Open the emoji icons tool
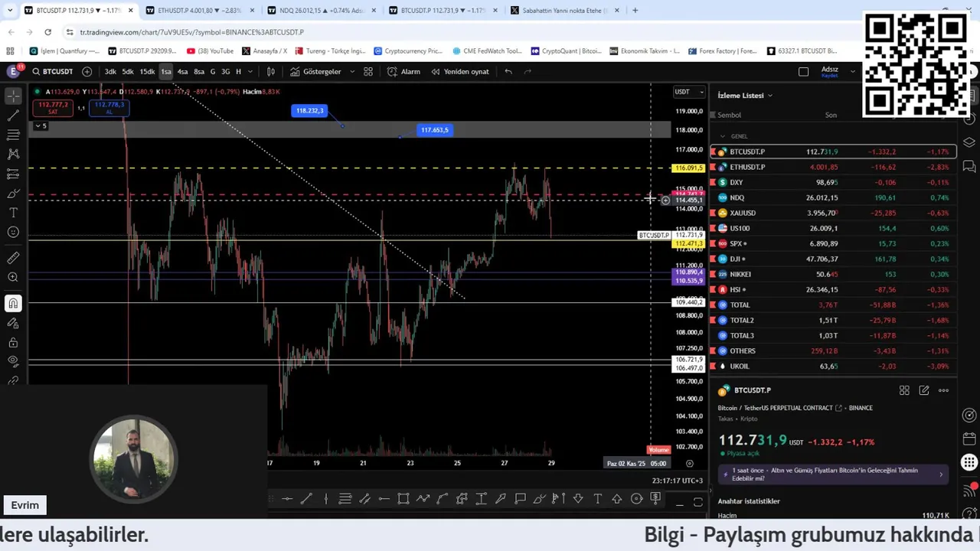Viewport: 980px width, 551px height. 13,232
